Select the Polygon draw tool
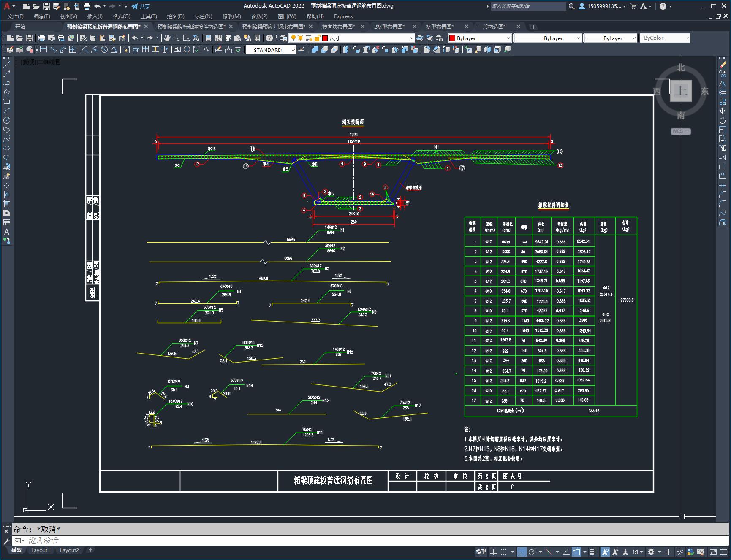This screenshot has width=731, height=560. 7,92
